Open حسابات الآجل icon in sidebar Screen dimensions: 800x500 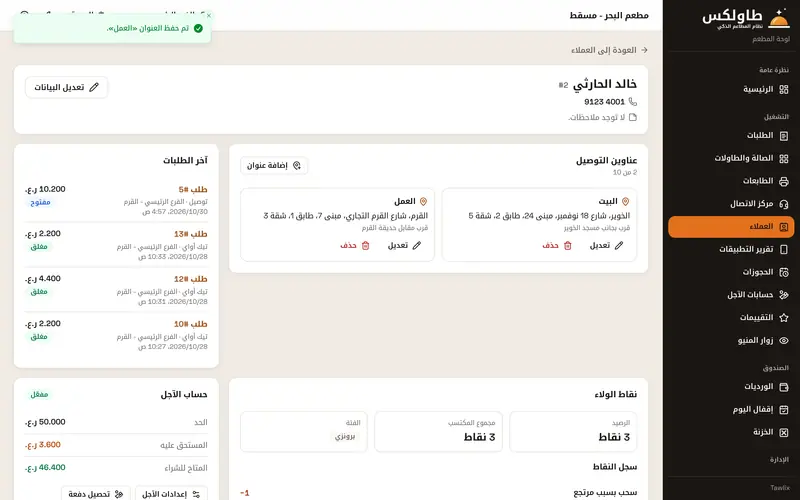pos(784,295)
